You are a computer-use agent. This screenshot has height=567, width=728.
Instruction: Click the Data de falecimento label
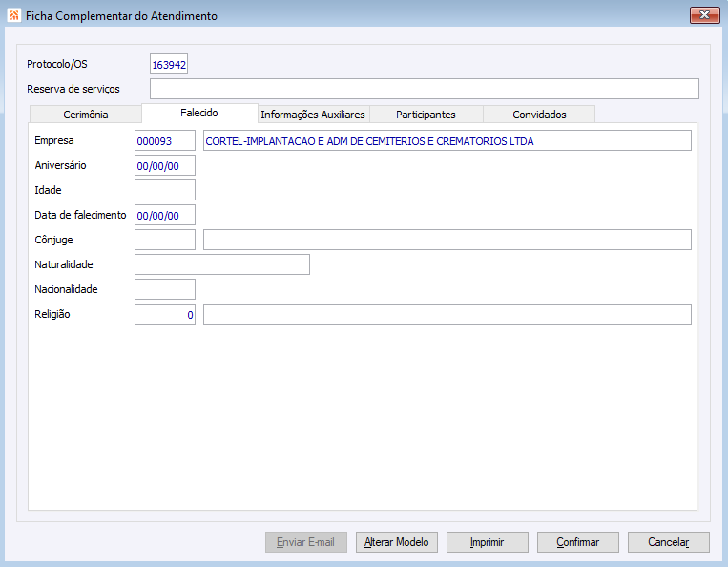pos(80,215)
